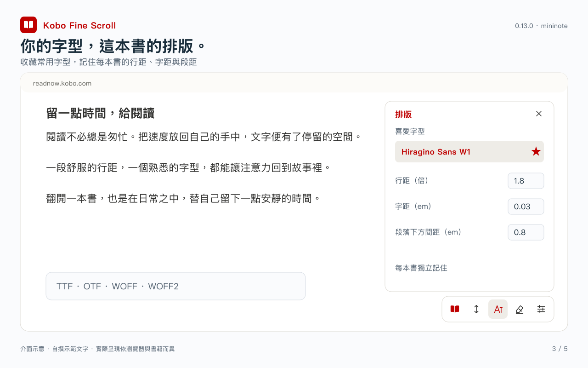
Task: Click the 每本書獨立記住 label
Action: [421, 268]
